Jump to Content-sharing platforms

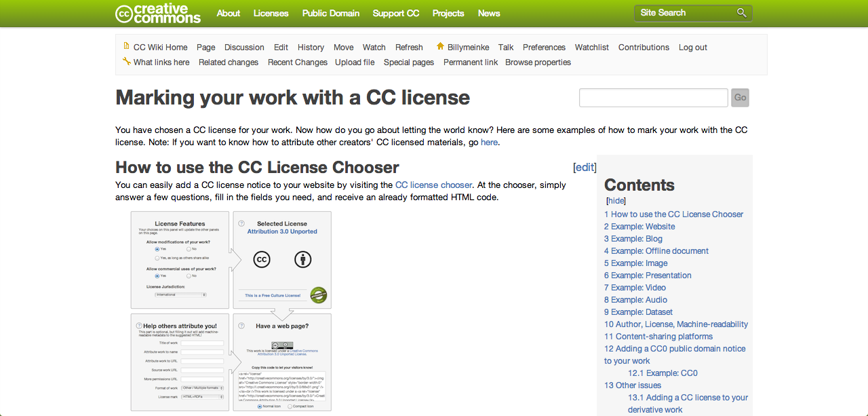(658, 337)
